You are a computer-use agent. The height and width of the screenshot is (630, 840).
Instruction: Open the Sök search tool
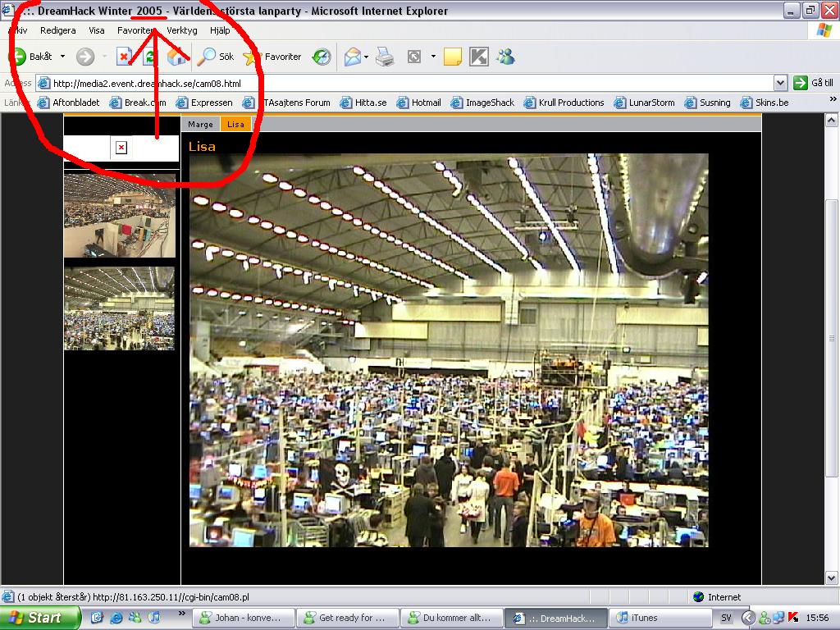tap(216, 57)
